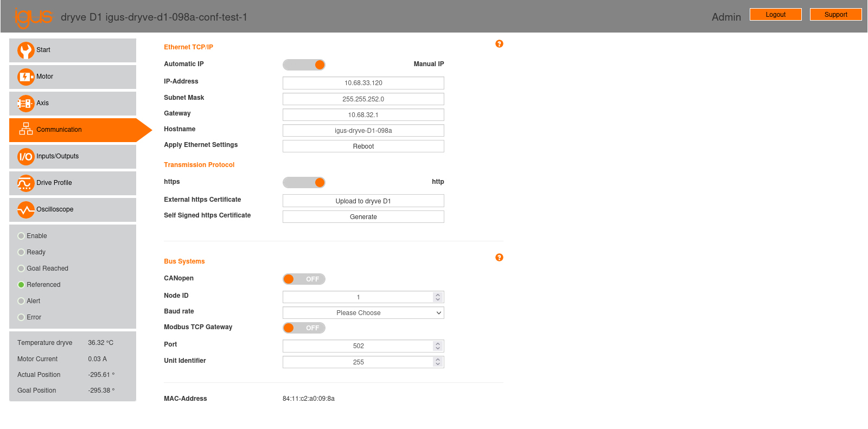Open the Drive Profile icon
The image size is (868, 429).
coord(25,183)
